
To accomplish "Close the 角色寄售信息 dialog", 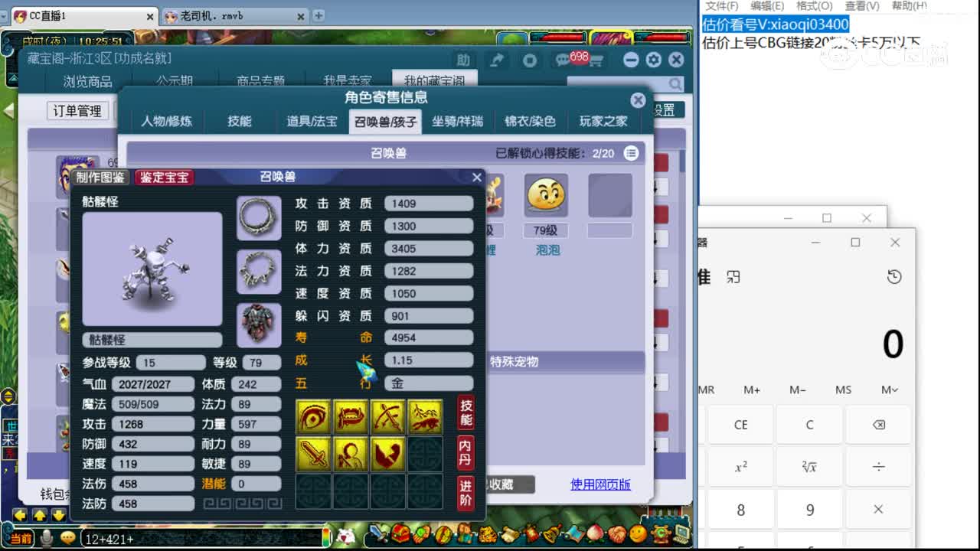I will point(638,99).
